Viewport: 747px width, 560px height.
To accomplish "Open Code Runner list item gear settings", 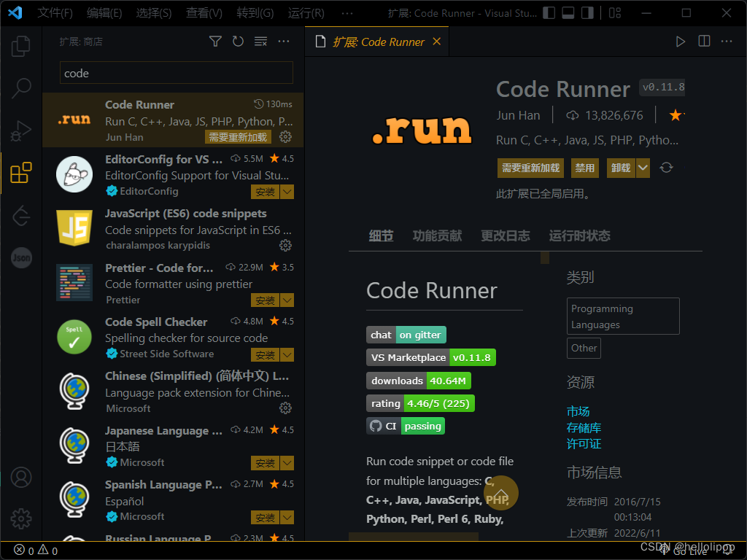I will [285, 137].
